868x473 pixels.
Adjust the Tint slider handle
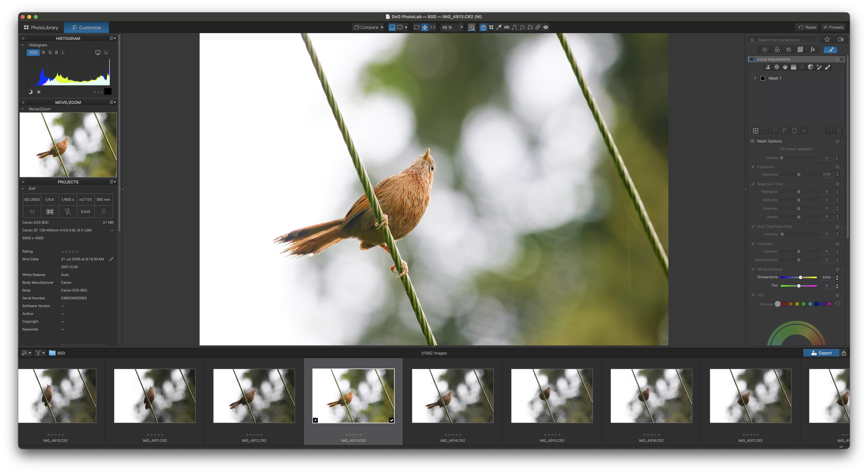click(799, 286)
